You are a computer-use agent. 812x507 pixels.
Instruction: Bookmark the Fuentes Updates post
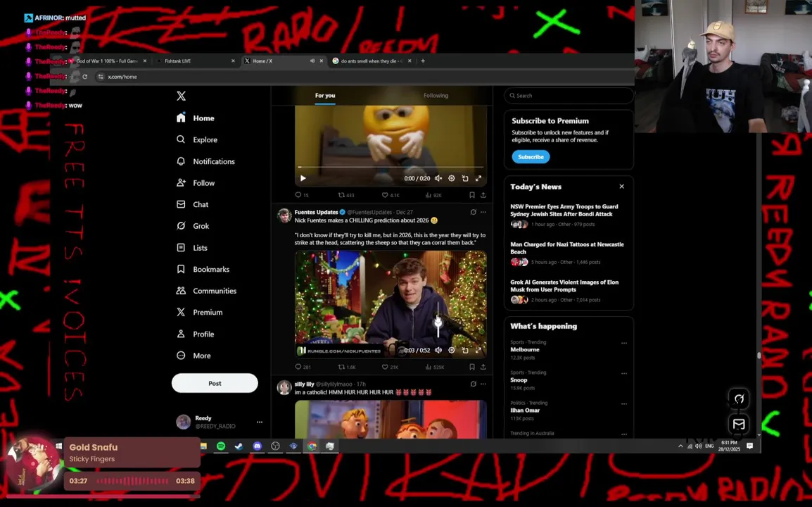(471, 366)
